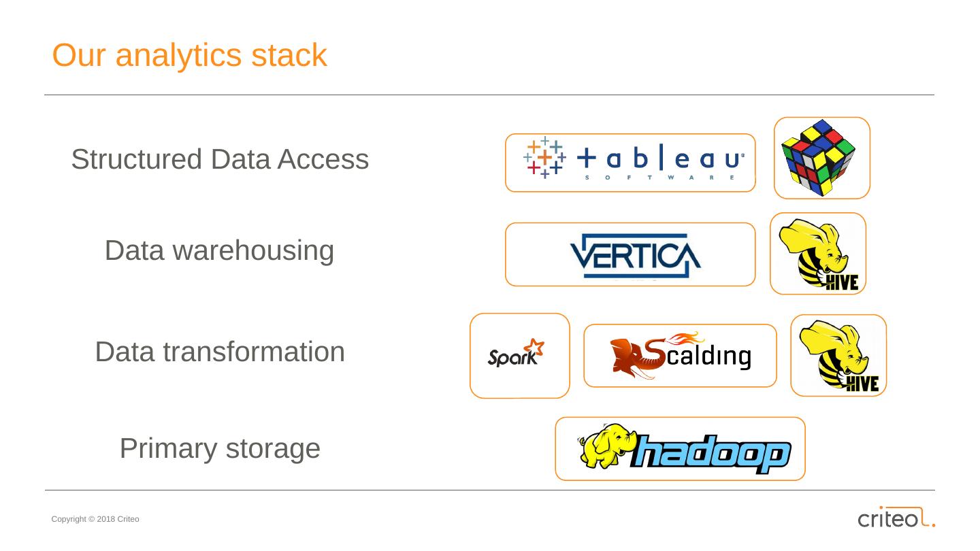Viewport: 980px width, 551px height.
Task: Click the Criteo logo in footer
Action: pos(892,518)
